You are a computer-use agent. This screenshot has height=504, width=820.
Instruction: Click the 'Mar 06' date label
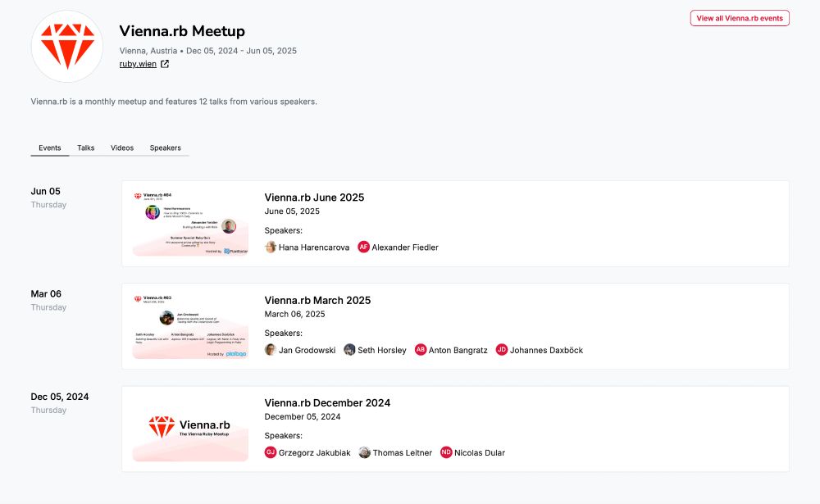click(x=46, y=294)
